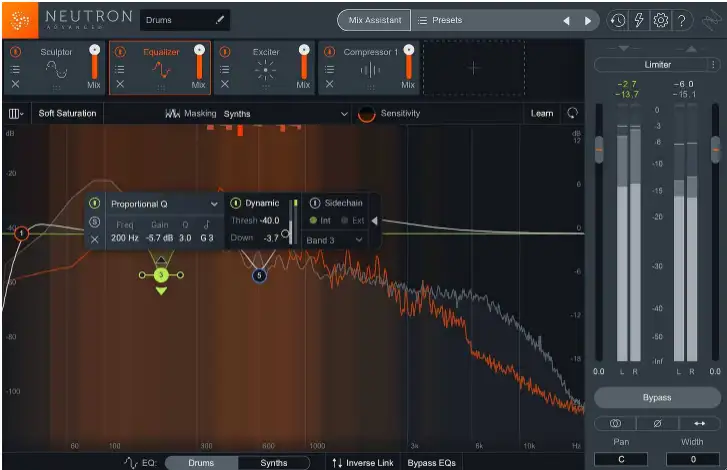727x470 pixels.
Task: Open the view layout dropdown icon
Action: 16,114
